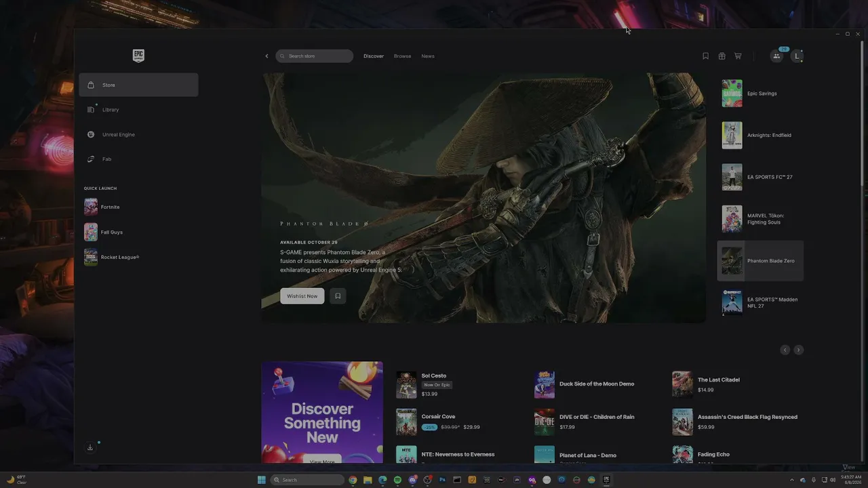
Task: Open Assassin's Creed Black Flag Resynced listing
Action: pyautogui.click(x=735, y=422)
